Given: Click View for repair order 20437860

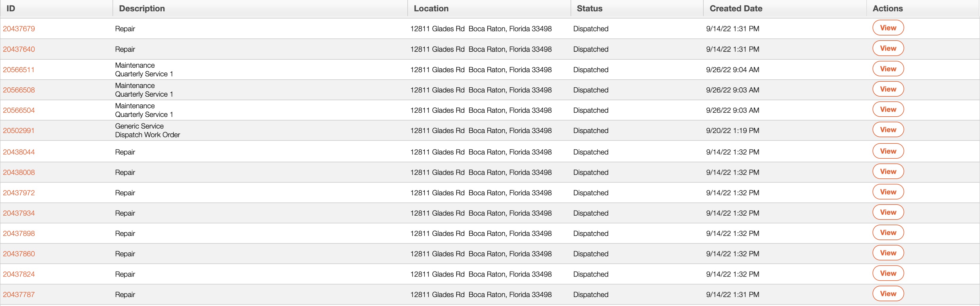Looking at the screenshot, I should pos(887,253).
